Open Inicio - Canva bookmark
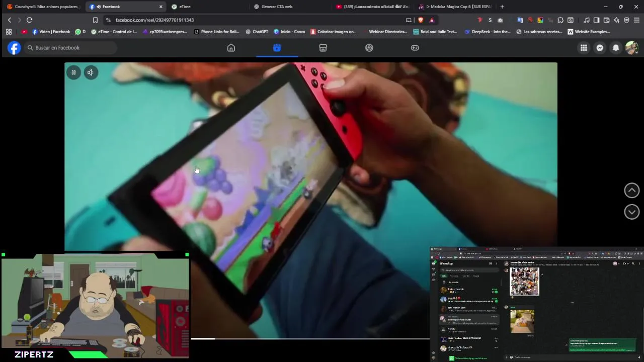 point(289,32)
